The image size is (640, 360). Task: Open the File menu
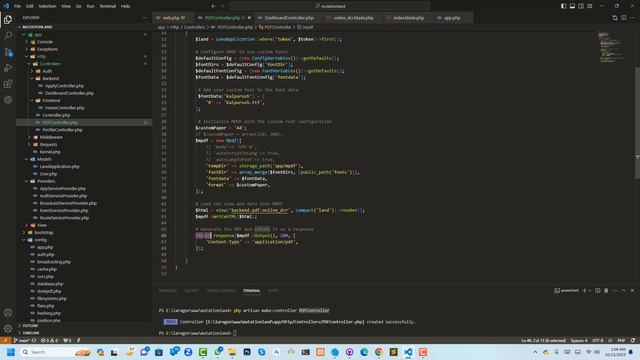tap(18, 6)
